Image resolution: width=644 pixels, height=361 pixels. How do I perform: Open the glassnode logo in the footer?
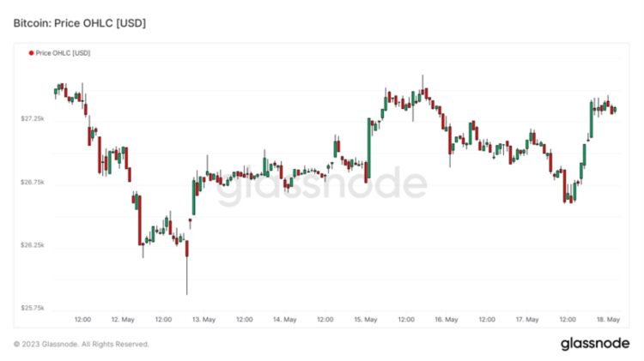point(594,344)
